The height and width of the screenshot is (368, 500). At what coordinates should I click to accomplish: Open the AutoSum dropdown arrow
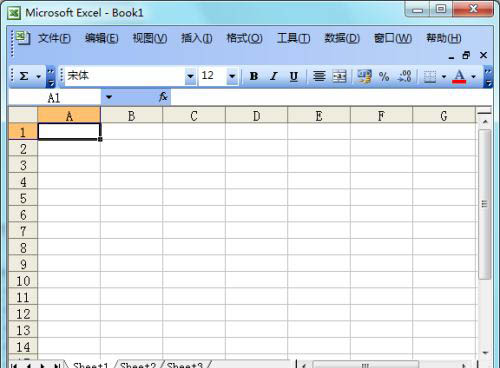coord(38,77)
